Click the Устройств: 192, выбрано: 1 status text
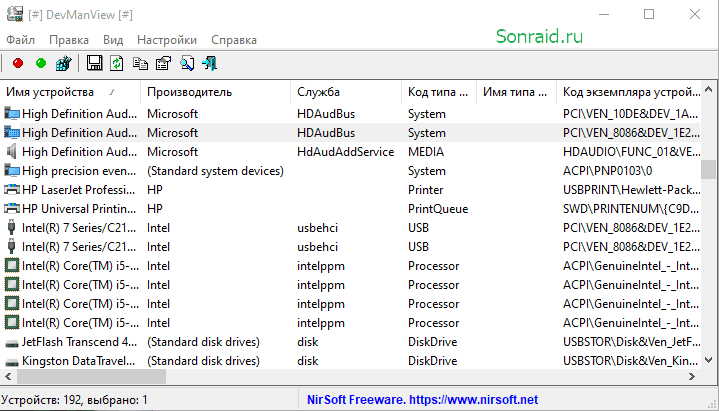Viewport: 719px width, 411px height. point(74,400)
